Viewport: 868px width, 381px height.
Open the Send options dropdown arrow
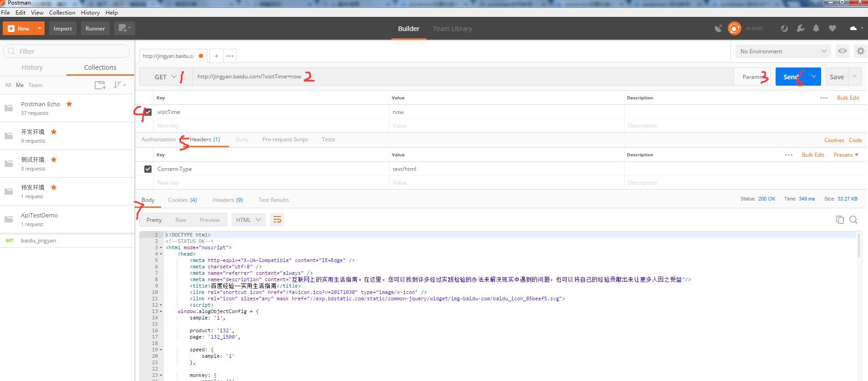pyautogui.click(x=813, y=77)
